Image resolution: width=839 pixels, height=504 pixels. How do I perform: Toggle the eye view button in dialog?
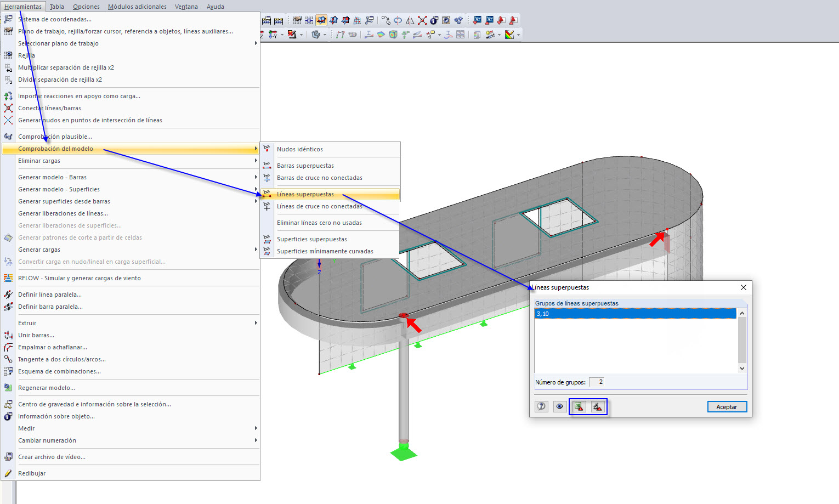click(x=559, y=406)
